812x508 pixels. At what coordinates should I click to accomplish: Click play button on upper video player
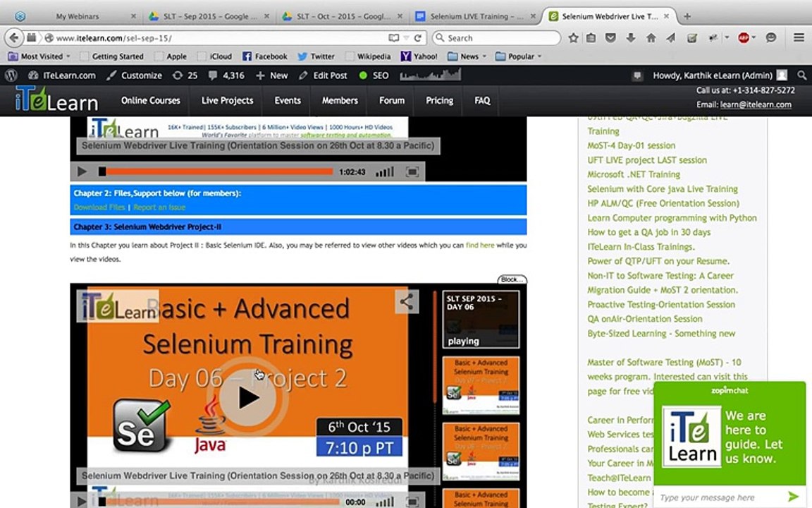(x=81, y=171)
